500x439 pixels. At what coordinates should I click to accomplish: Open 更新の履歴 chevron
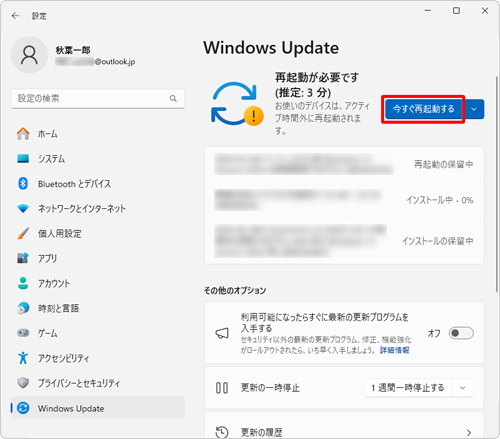pyautogui.click(x=469, y=432)
